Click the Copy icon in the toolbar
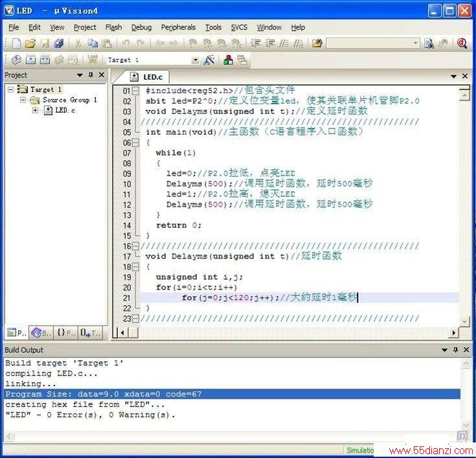This screenshot has height=458, width=476. [x=93, y=44]
